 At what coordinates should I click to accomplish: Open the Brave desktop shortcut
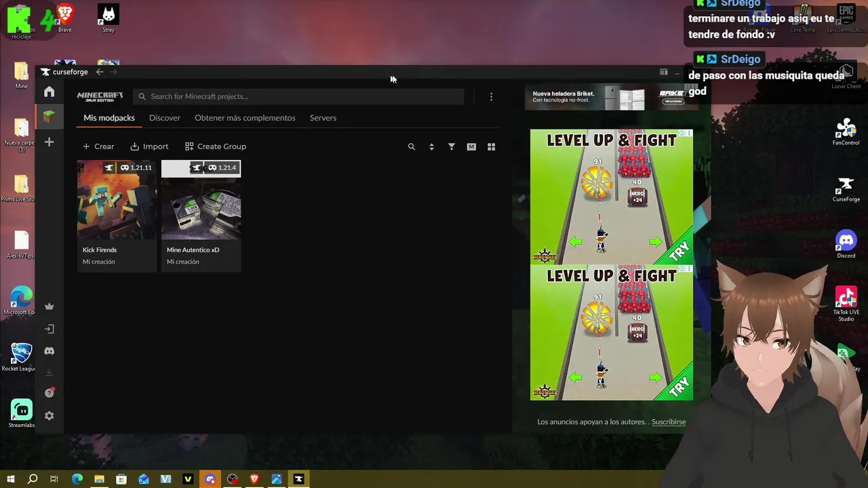64,18
